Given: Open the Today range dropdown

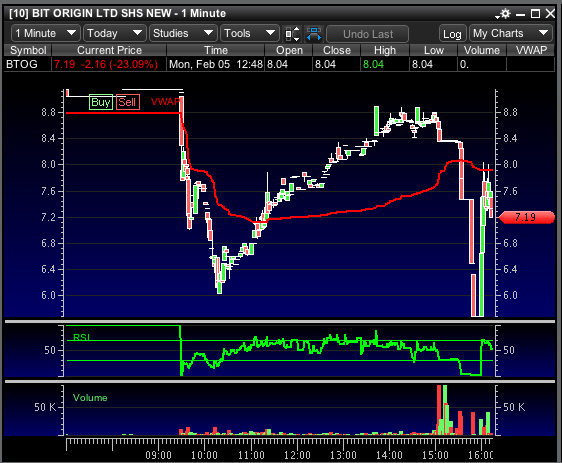Looking at the screenshot, I should [x=115, y=33].
